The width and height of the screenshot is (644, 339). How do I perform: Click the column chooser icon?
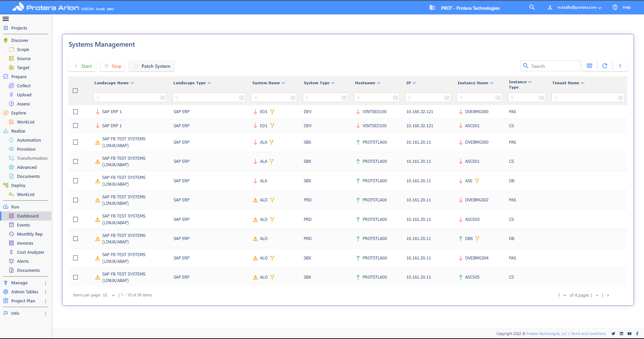point(589,66)
